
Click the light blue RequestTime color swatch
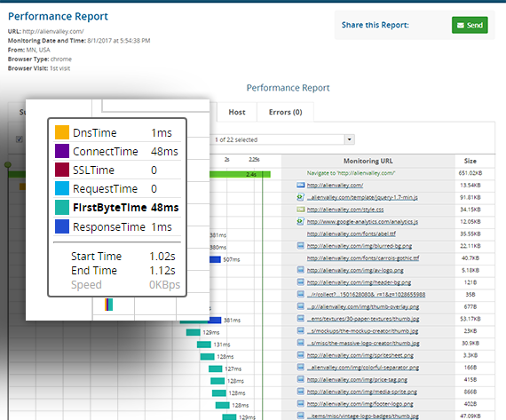[x=62, y=188]
